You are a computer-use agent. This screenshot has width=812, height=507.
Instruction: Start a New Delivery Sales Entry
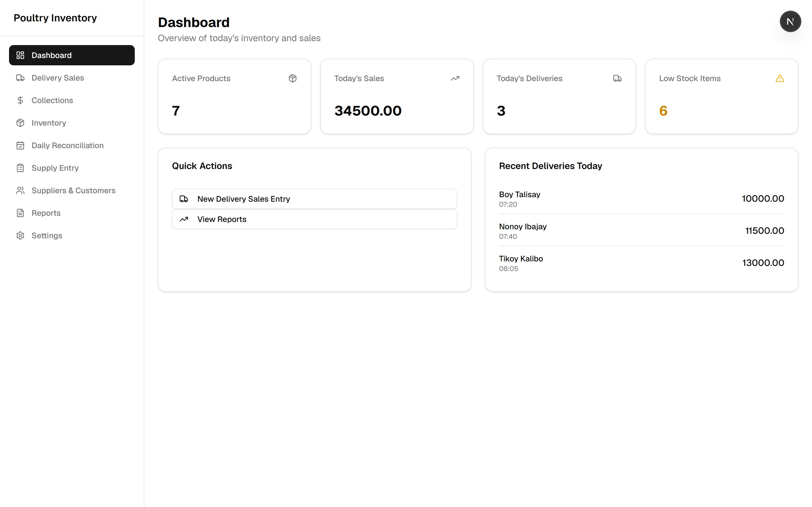pyautogui.click(x=314, y=199)
